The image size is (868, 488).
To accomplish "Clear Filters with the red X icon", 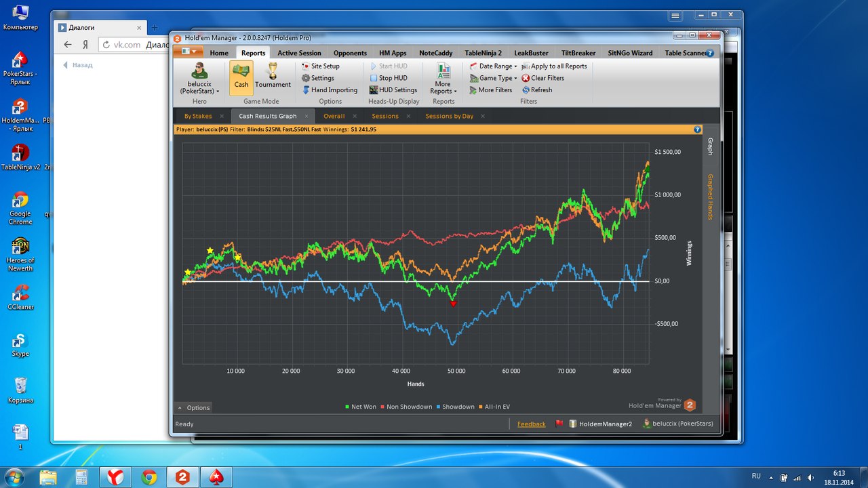I will pyautogui.click(x=542, y=78).
